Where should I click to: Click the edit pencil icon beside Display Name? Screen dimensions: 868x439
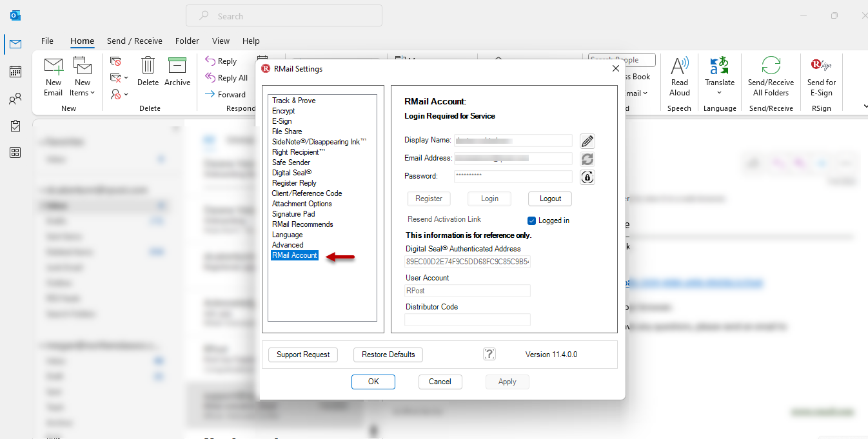[587, 141]
